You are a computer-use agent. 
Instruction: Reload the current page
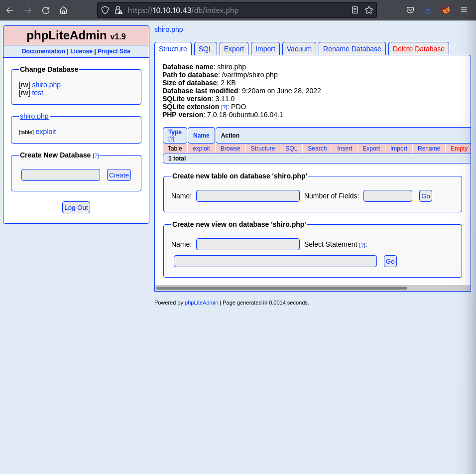(x=46, y=10)
